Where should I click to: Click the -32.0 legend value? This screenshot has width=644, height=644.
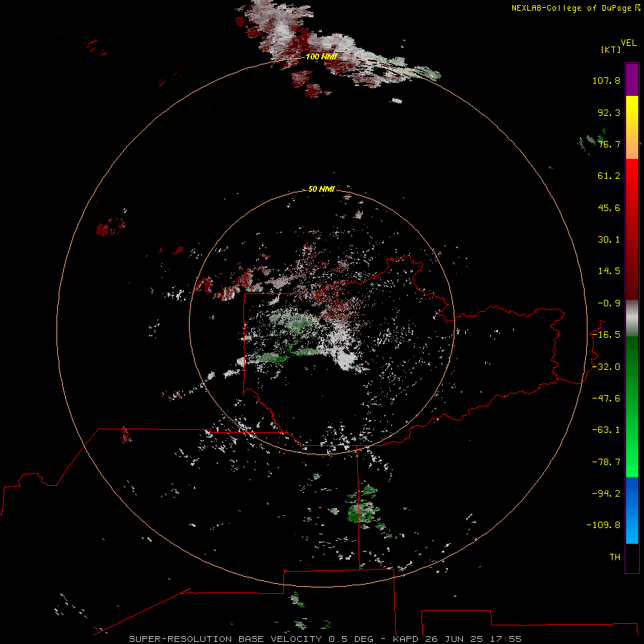coord(606,367)
